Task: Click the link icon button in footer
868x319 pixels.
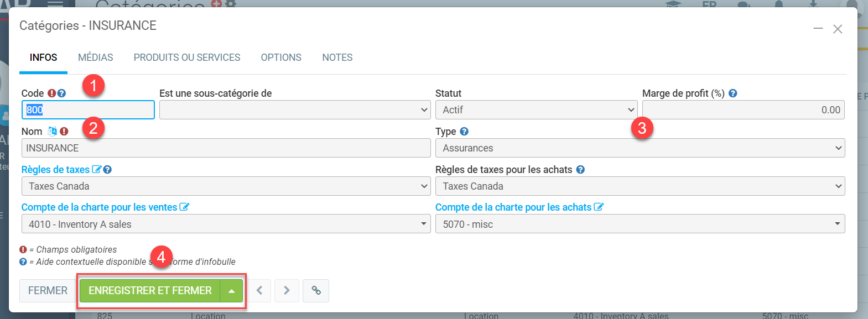Action: (x=316, y=290)
